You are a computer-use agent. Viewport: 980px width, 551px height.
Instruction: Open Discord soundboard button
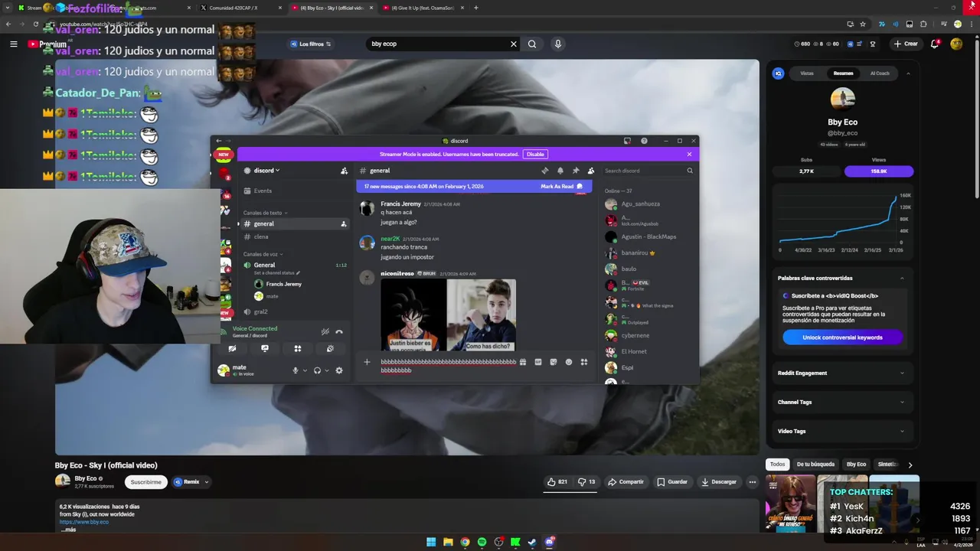coord(330,348)
